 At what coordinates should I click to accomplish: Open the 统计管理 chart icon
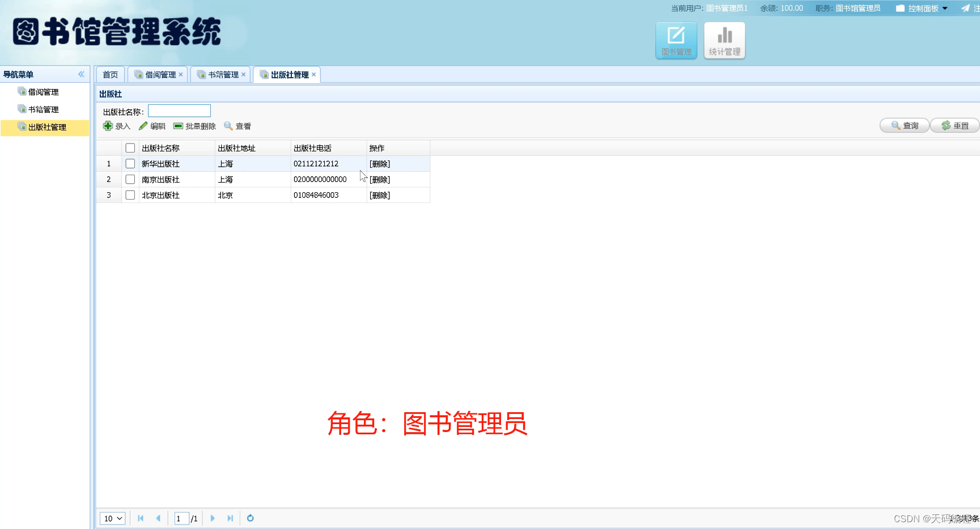(x=724, y=40)
